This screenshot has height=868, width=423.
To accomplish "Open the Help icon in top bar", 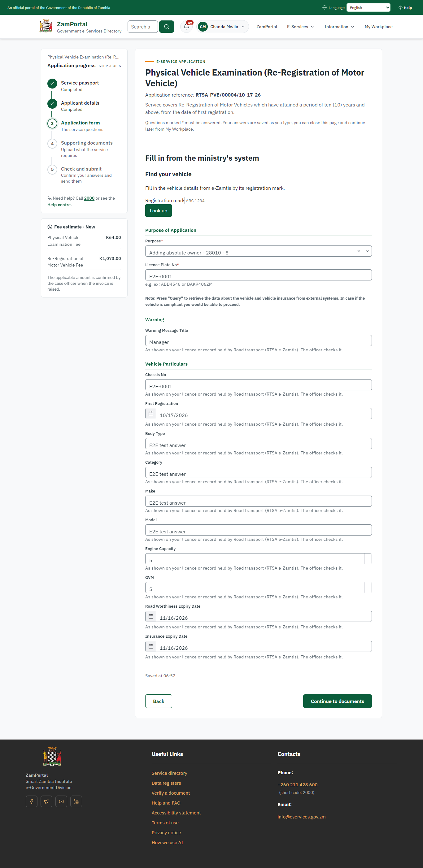I will pos(405,7).
